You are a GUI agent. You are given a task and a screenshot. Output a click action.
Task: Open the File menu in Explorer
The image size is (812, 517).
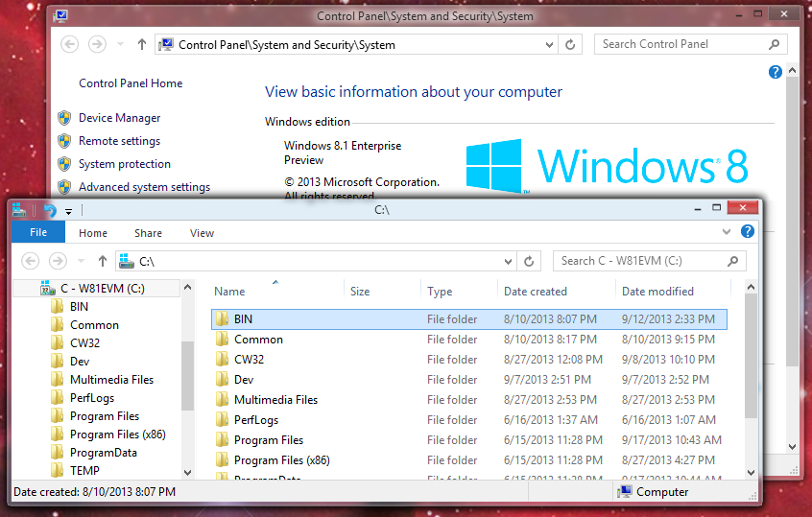point(38,232)
